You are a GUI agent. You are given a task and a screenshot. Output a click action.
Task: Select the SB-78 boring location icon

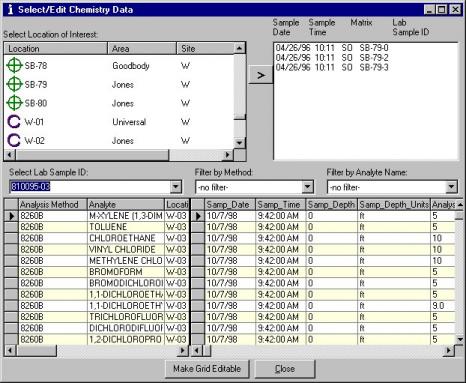(14, 65)
